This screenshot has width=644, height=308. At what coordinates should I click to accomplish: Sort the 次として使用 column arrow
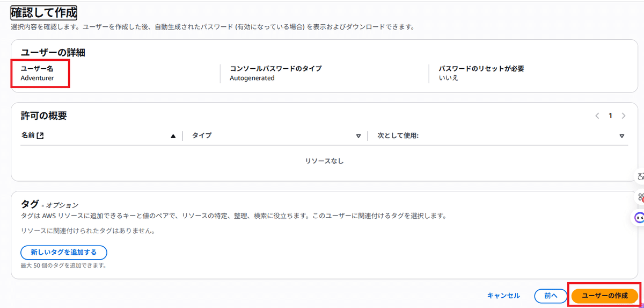622,136
